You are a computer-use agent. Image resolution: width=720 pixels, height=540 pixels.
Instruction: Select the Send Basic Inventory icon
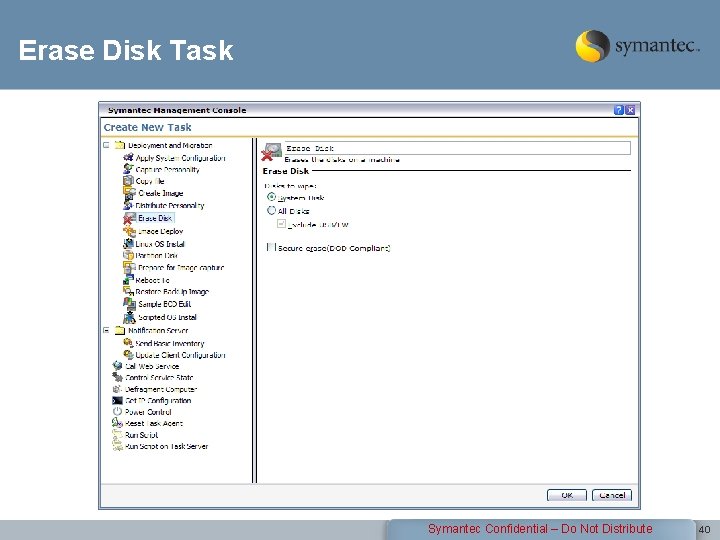coord(128,343)
